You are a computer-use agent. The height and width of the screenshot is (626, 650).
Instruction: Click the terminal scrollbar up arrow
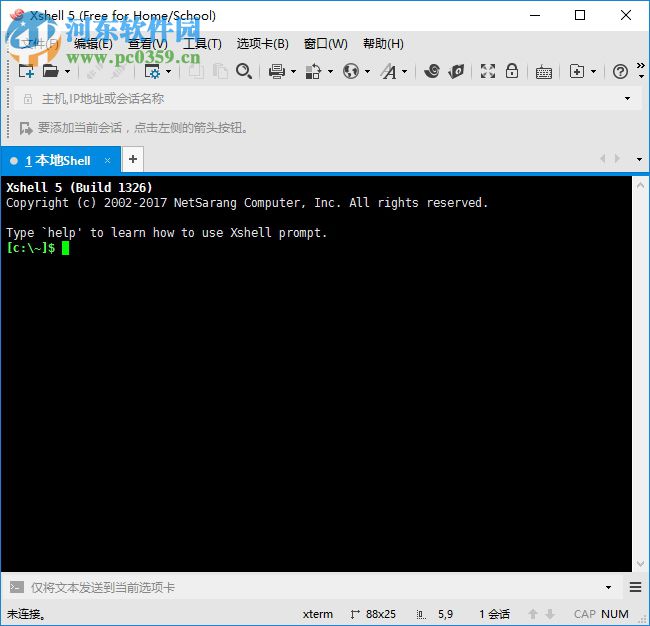tap(640, 185)
